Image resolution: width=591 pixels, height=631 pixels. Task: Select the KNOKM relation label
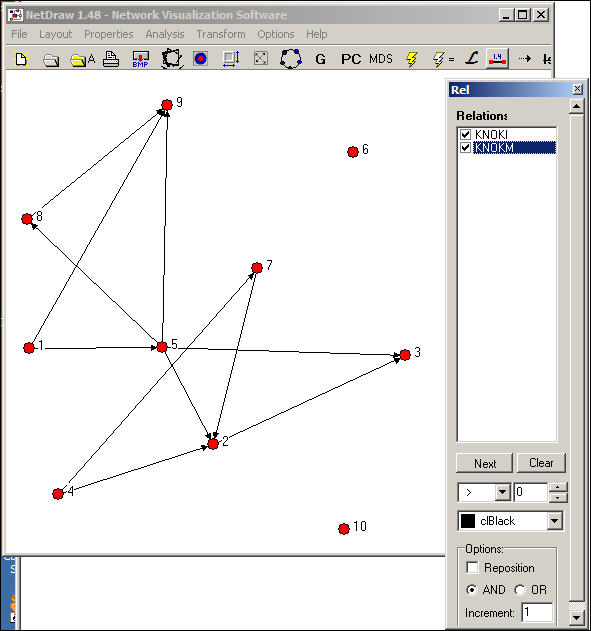(494, 148)
